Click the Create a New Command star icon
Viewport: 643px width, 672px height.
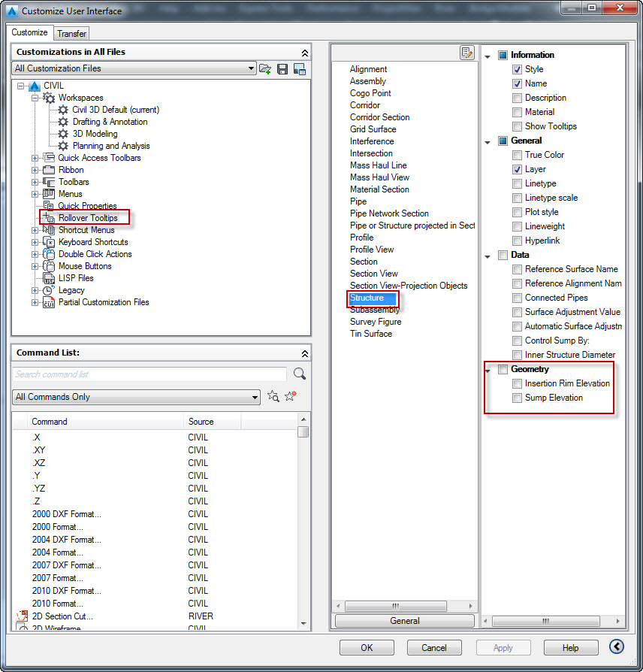291,396
